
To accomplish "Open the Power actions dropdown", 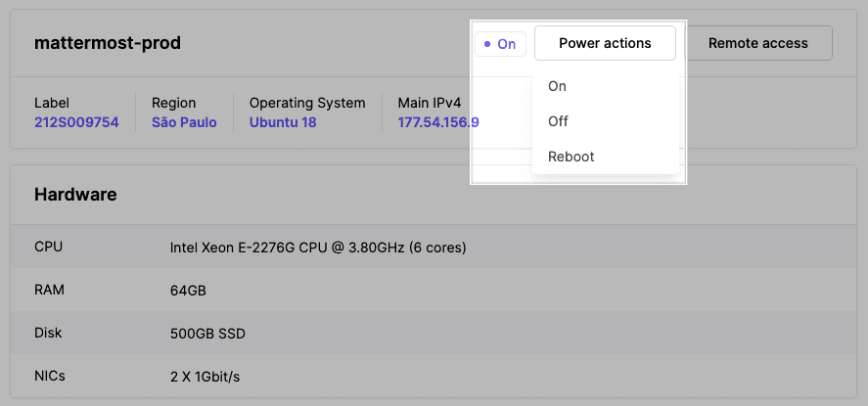I will point(605,43).
